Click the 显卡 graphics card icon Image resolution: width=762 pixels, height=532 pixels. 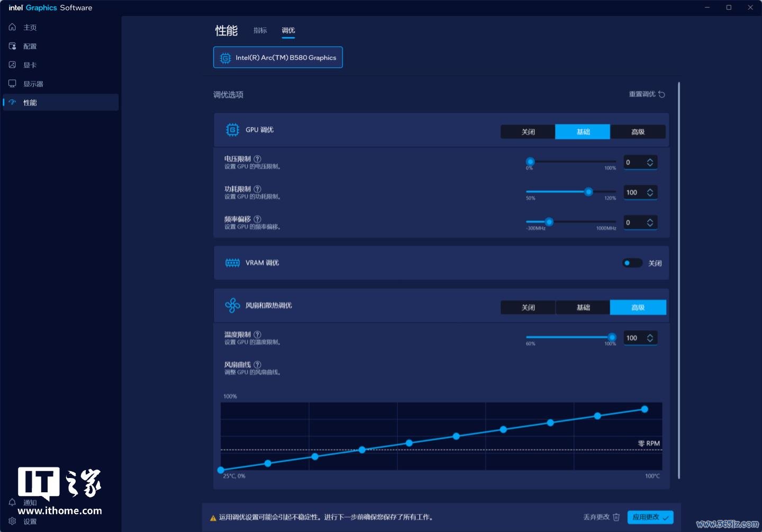(12, 65)
